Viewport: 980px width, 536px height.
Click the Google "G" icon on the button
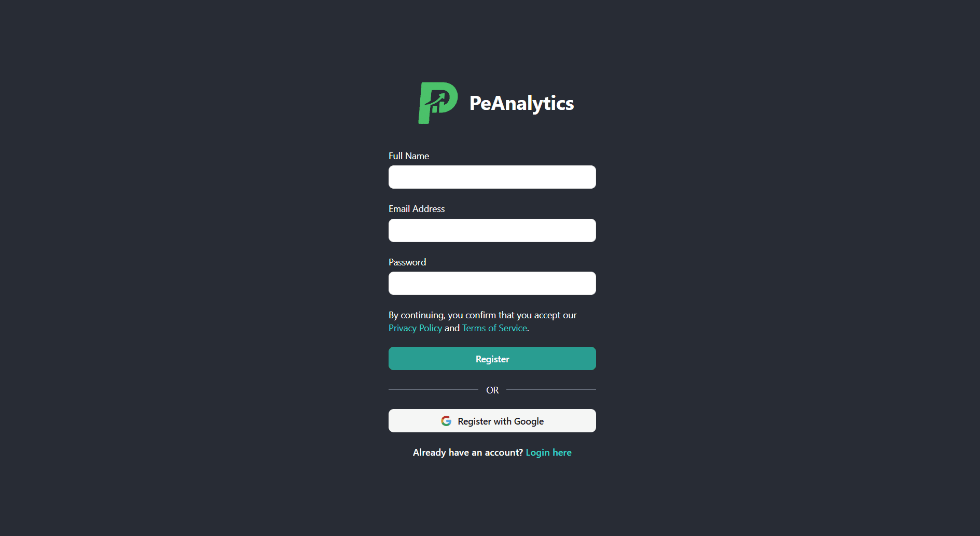[x=446, y=421]
